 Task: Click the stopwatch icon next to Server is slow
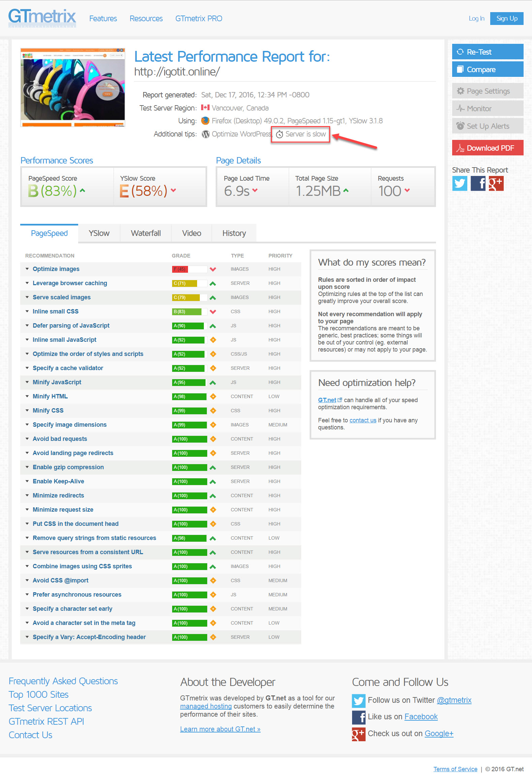coord(280,134)
